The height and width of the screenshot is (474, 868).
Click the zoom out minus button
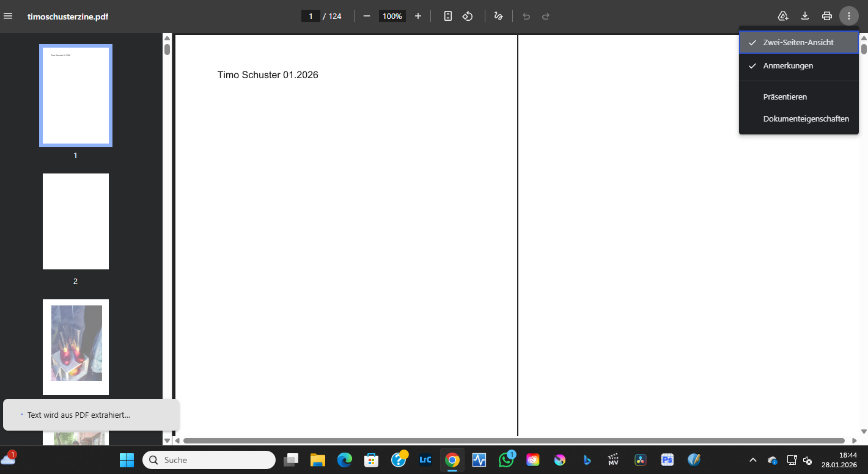tap(367, 16)
